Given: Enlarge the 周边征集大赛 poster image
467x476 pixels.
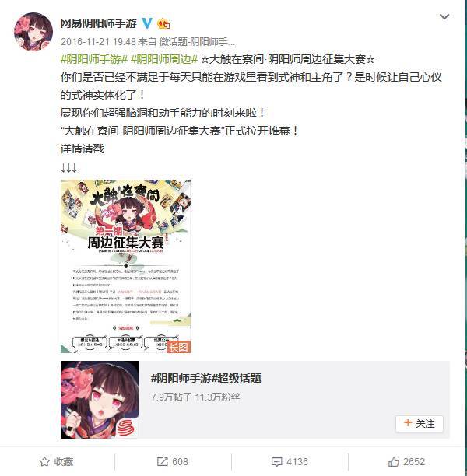Looking at the screenshot, I should pos(125,266).
